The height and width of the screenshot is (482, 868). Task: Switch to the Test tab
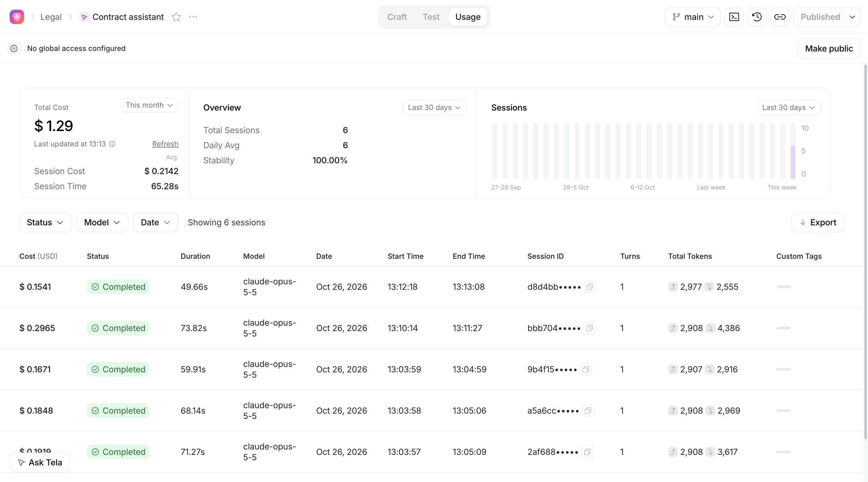[431, 17]
